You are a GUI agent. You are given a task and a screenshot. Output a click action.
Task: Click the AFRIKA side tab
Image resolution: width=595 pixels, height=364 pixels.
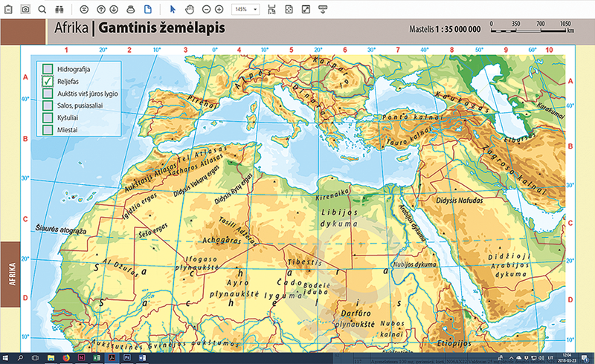(10, 274)
